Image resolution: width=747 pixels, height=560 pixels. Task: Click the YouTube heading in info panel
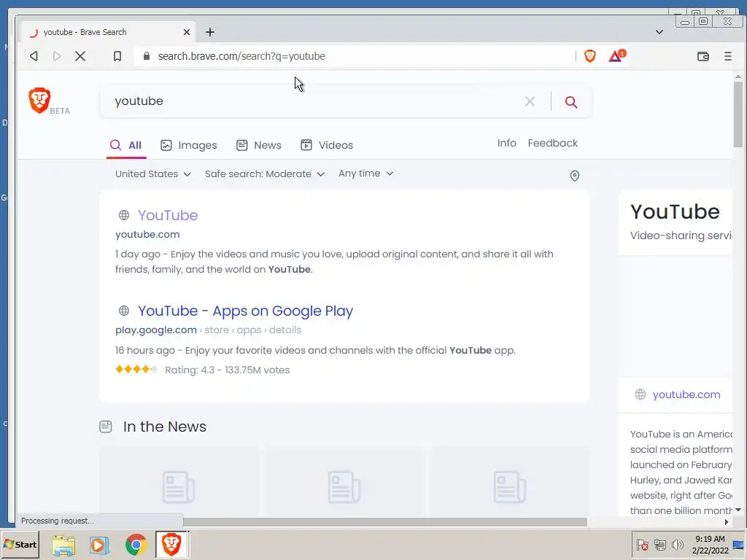click(675, 212)
